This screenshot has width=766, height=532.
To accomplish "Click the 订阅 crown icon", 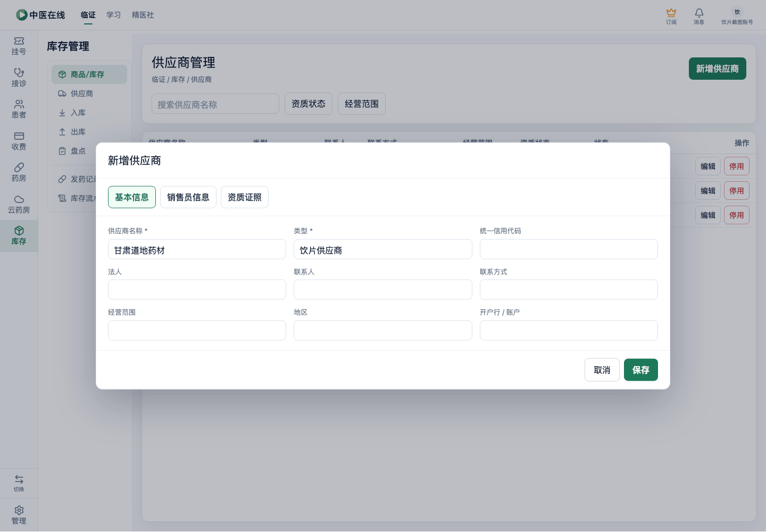I will pyautogui.click(x=671, y=16).
